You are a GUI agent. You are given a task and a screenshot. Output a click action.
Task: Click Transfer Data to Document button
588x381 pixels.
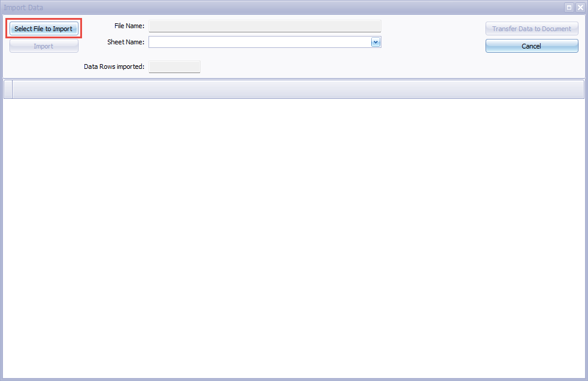pyautogui.click(x=531, y=29)
